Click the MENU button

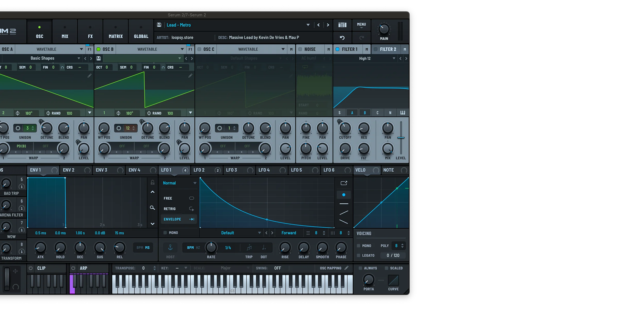click(x=361, y=25)
